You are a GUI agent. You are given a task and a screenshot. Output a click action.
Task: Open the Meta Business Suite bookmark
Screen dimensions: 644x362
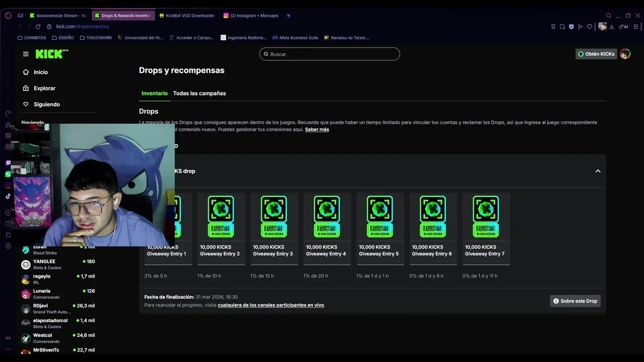(295, 38)
